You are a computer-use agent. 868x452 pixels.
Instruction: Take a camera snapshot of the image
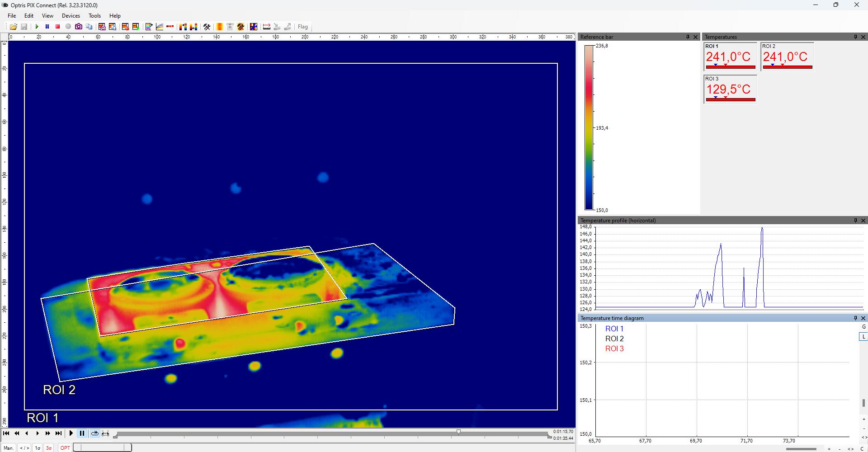[79, 27]
